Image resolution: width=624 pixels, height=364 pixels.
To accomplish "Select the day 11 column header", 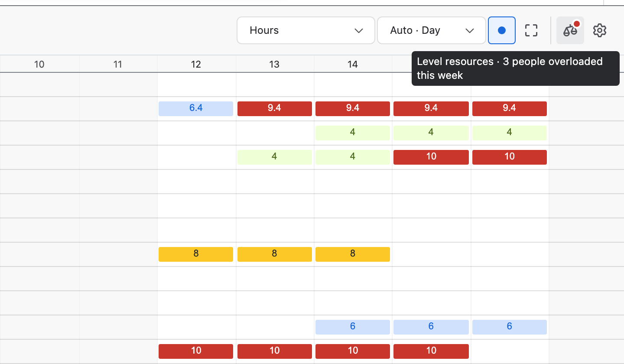I will click(118, 65).
